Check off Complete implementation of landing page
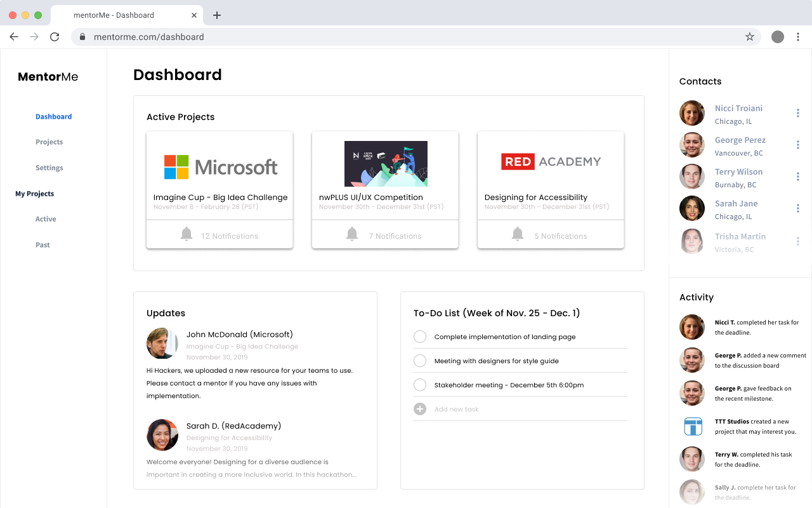This screenshot has width=812, height=508. [x=420, y=337]
